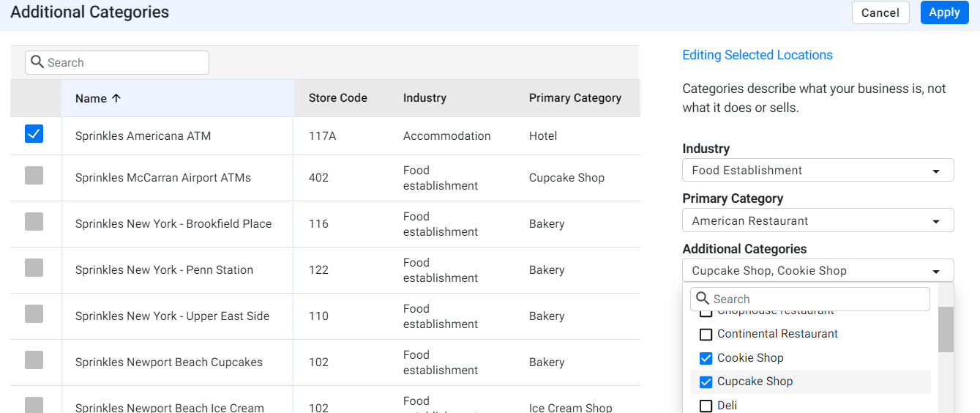Click the Accommodation industry cell
This screenshot has height=413, width=980.
click(x=447, y=136)
